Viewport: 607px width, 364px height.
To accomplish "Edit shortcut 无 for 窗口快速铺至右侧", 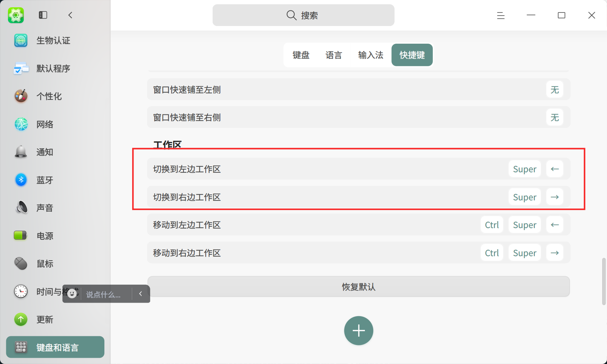I will tap(555, 117).
